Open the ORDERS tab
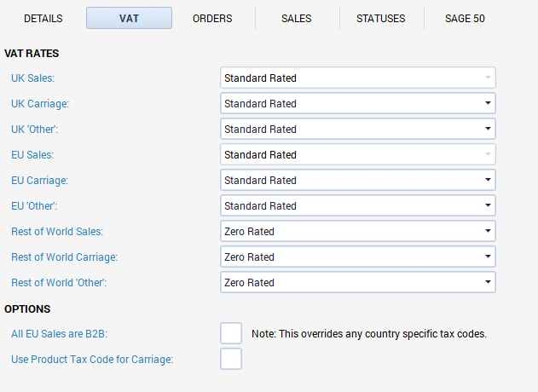The height and width of the screenshot is (392, 538). click(x=212, y=18)
